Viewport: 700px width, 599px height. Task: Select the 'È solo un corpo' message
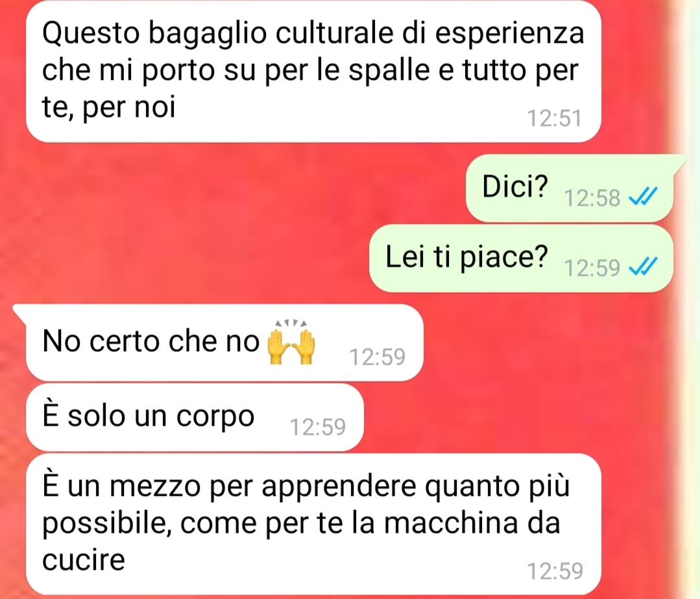(x=195, y=417)
